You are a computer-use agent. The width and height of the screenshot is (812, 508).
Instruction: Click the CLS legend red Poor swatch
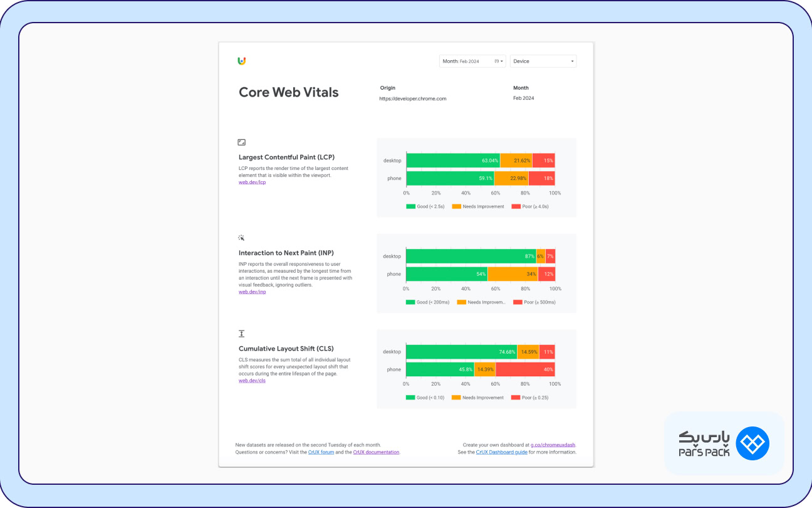tap(516, 398)
